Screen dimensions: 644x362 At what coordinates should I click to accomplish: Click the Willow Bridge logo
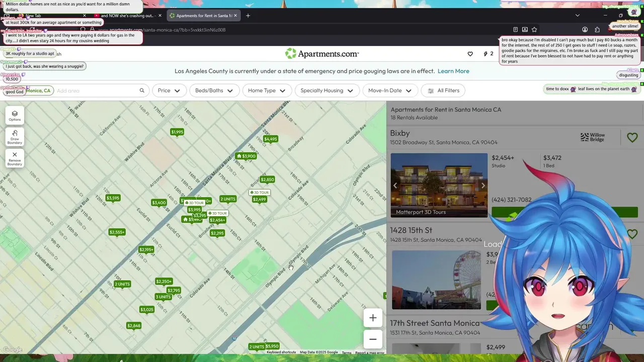point(593,137)
